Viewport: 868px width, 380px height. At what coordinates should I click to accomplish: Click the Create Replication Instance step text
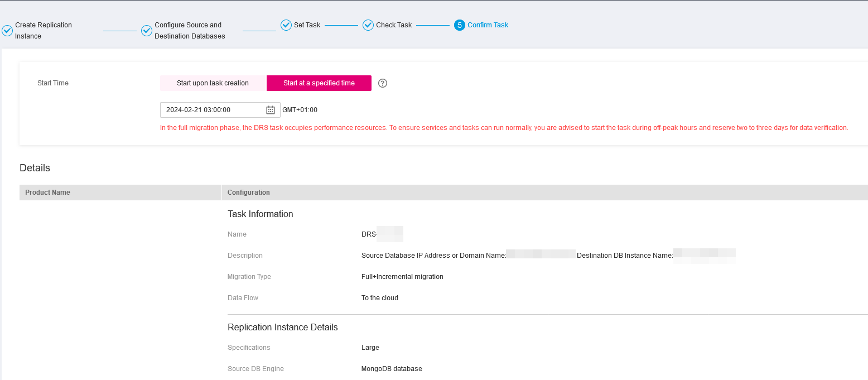[44, 30]
